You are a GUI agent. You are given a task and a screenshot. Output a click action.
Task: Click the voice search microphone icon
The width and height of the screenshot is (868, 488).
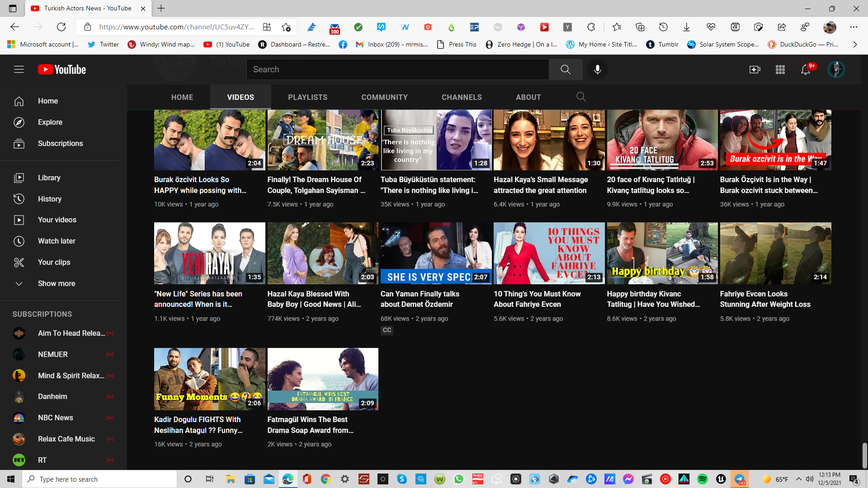point(597,70)
